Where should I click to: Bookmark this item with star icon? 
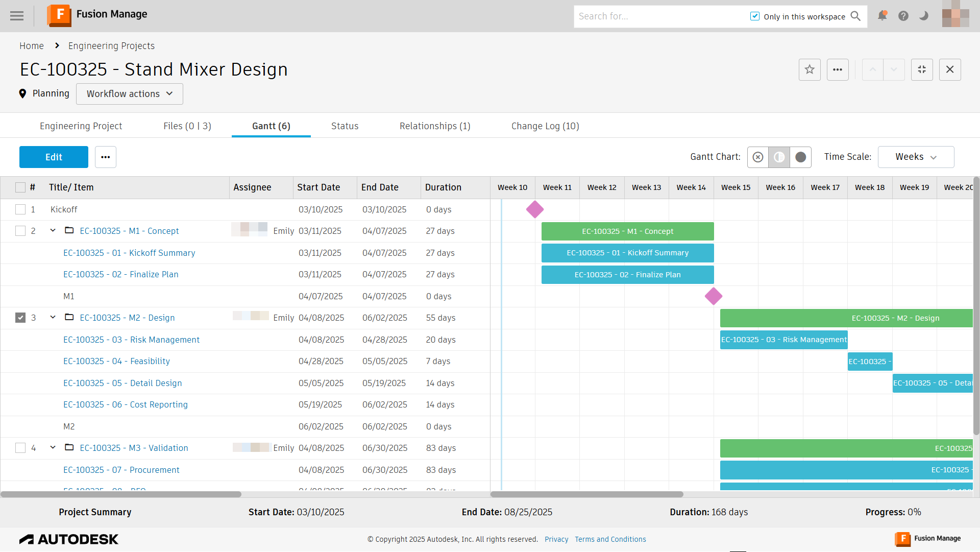[x=810, y=69]
